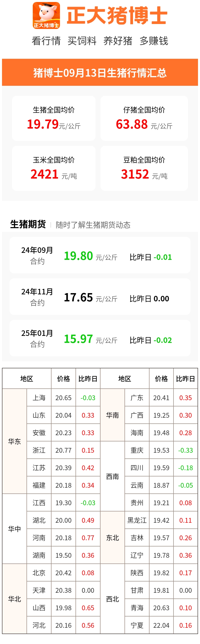Image resolution: width=200 pixels, height=644 pixels.
Task: Tap the 看行情 买饲料 slogan line
Action: click(x=100, y=41)
